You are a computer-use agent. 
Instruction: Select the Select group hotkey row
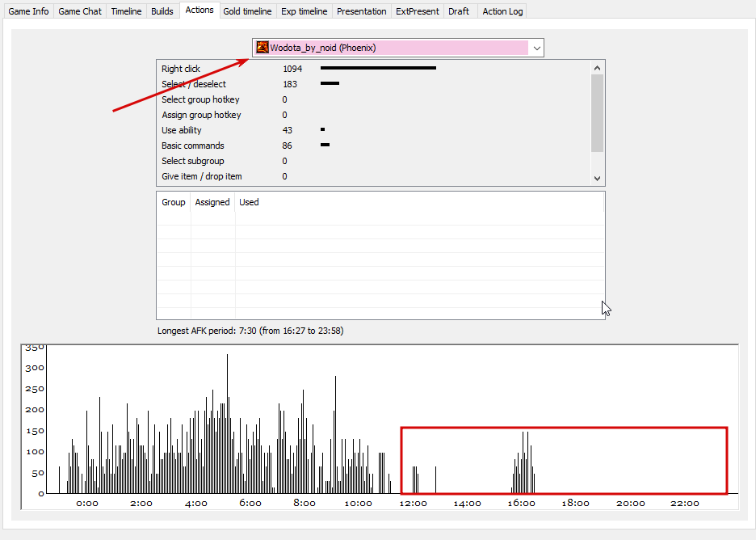[x=374, y=99]
